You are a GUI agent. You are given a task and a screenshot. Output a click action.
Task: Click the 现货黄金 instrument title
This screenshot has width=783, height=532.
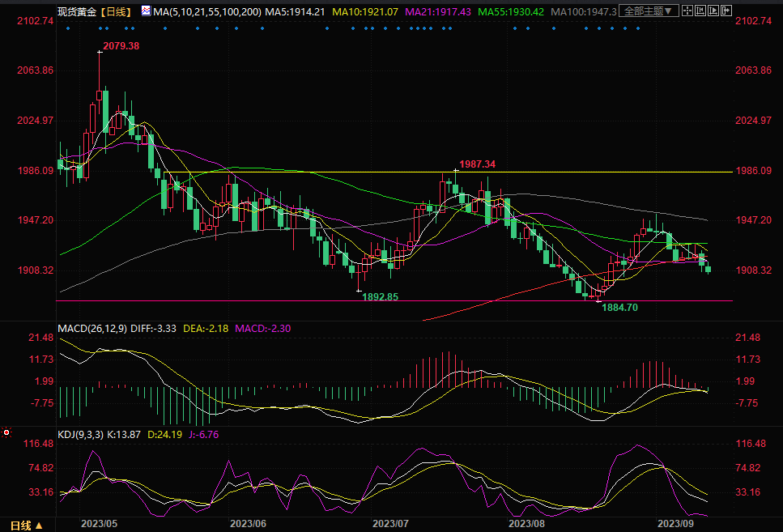(x=74, y=11)
